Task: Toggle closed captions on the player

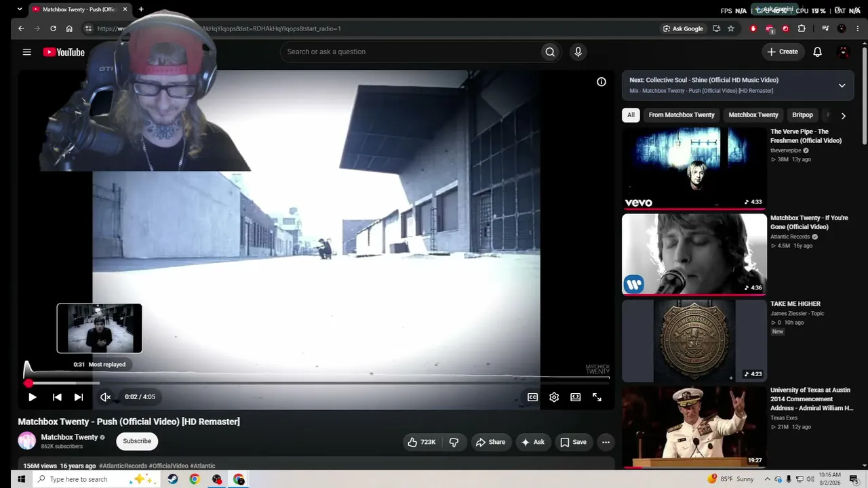Action: coord(532,397)
